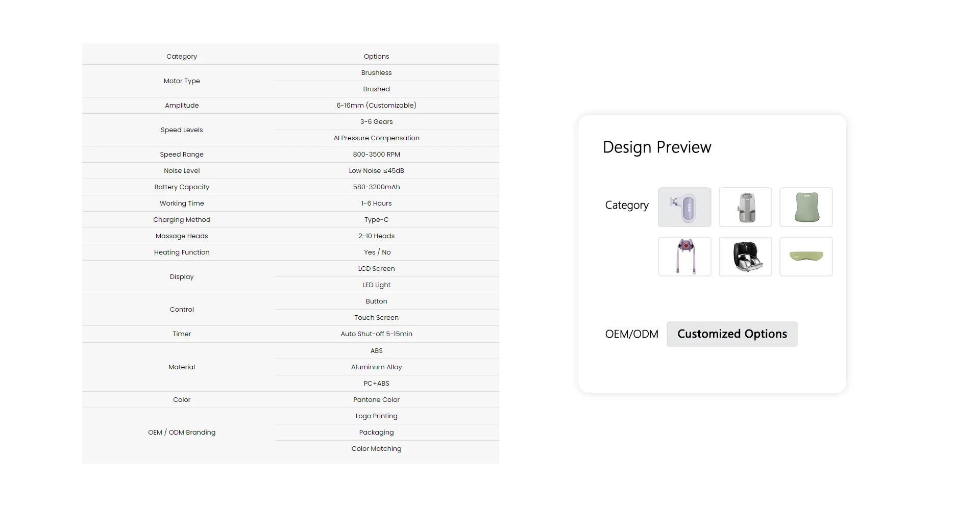The height and width of the screenshot is (507, 980).
Task: Select the Color Matching branding option
Action: pos(376,449)
